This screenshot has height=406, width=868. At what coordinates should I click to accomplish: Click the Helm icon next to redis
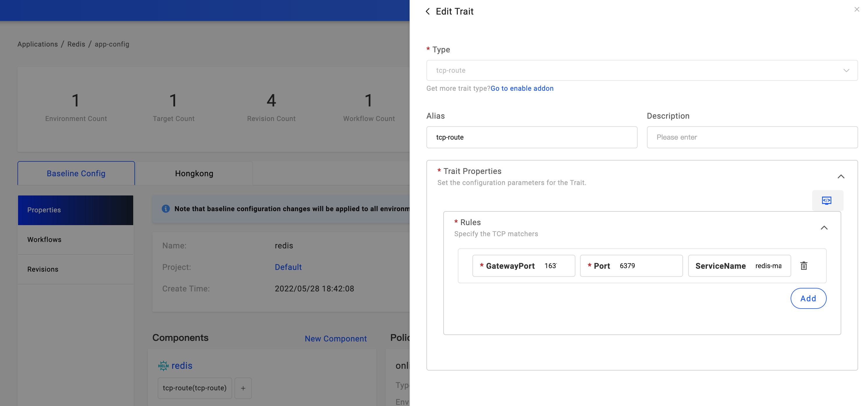(163, 366)
